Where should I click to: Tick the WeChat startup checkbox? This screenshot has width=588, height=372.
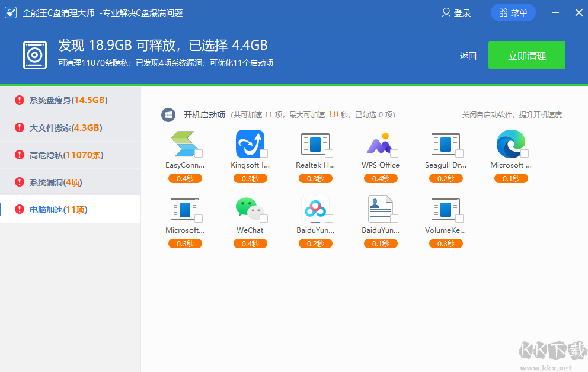264,219
